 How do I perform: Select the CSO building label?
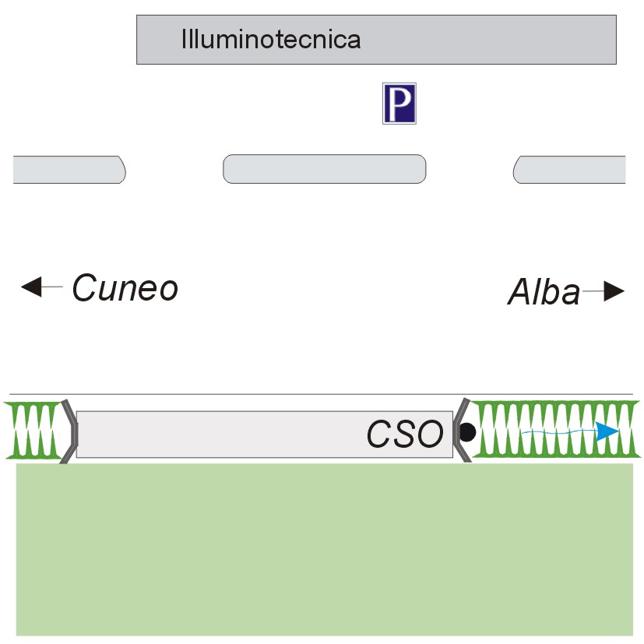[405, 434]
